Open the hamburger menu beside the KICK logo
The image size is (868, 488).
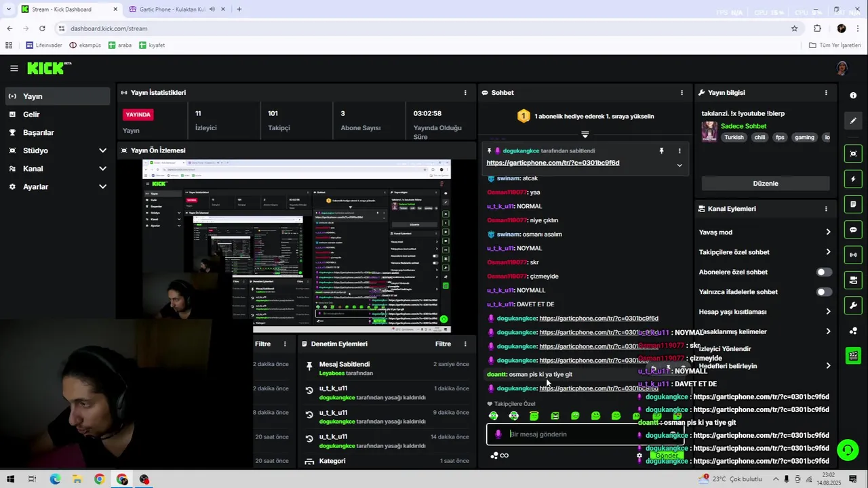coord(14,68)
